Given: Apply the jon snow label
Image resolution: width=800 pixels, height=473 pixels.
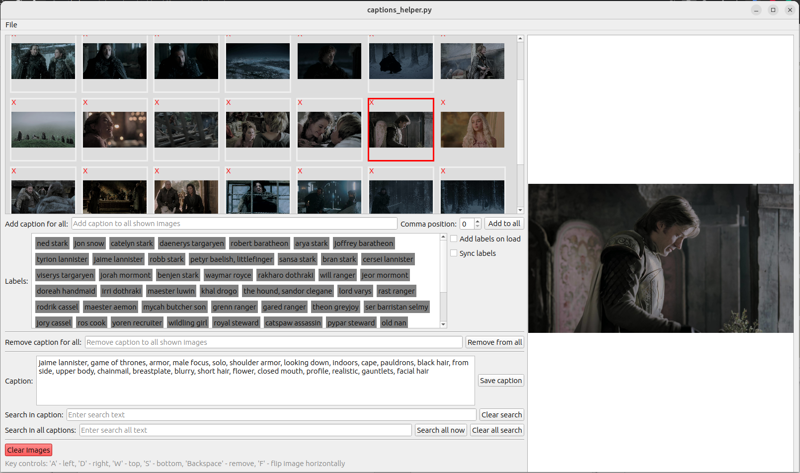Looking at the screenshot, I should point(89,243).
